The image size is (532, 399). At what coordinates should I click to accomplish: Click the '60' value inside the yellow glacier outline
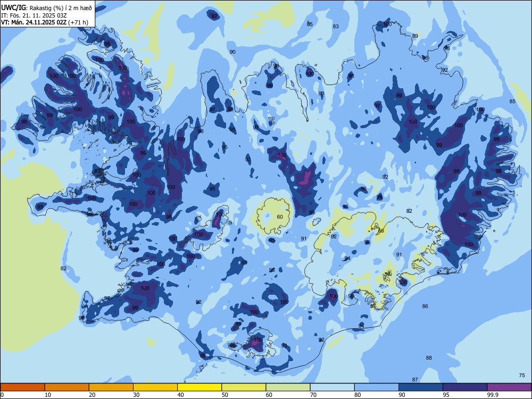click(x=280, y=217)
